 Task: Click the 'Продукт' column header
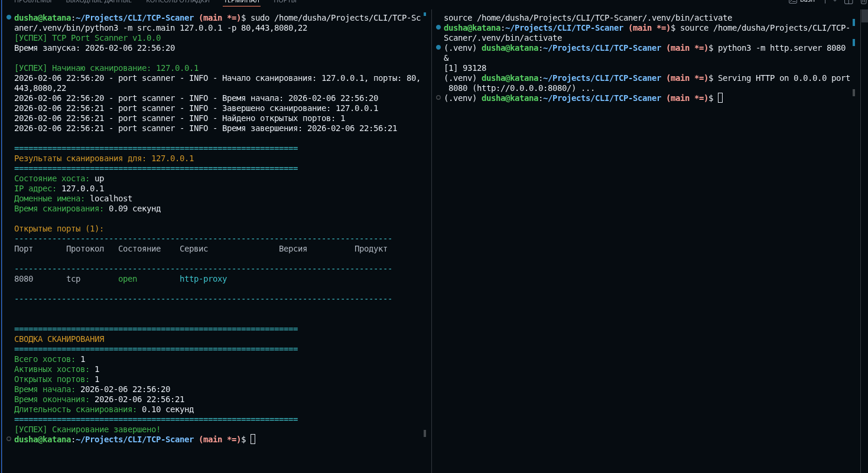(x=371, y=249)
